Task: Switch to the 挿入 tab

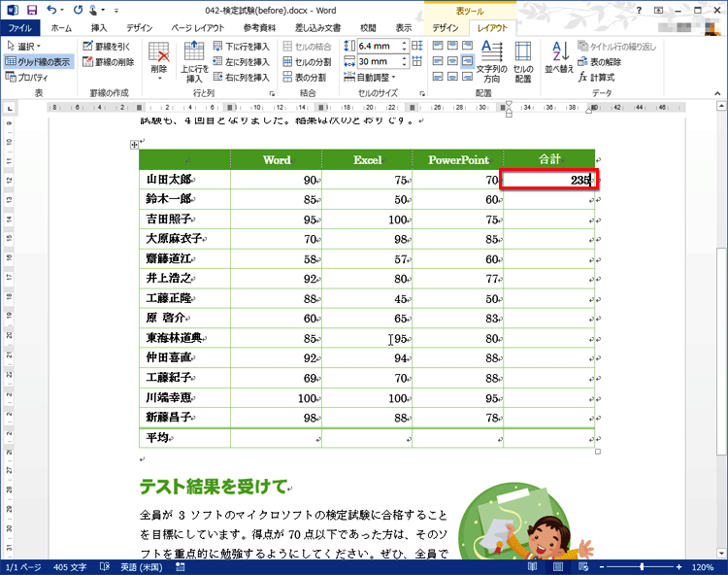Action: [x=99, y=28]
